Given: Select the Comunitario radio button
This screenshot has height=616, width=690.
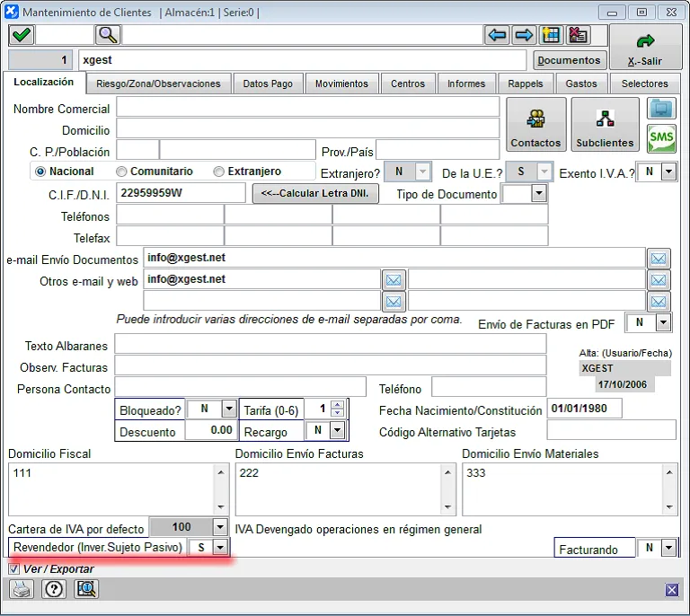Looking at the screenshot, I should 121,172.
